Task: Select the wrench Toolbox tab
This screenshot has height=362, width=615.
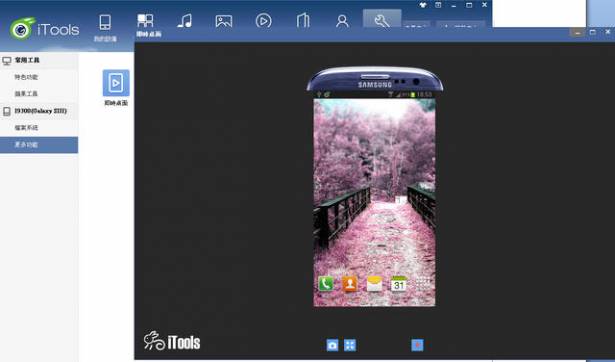Action: pos(382,19)
